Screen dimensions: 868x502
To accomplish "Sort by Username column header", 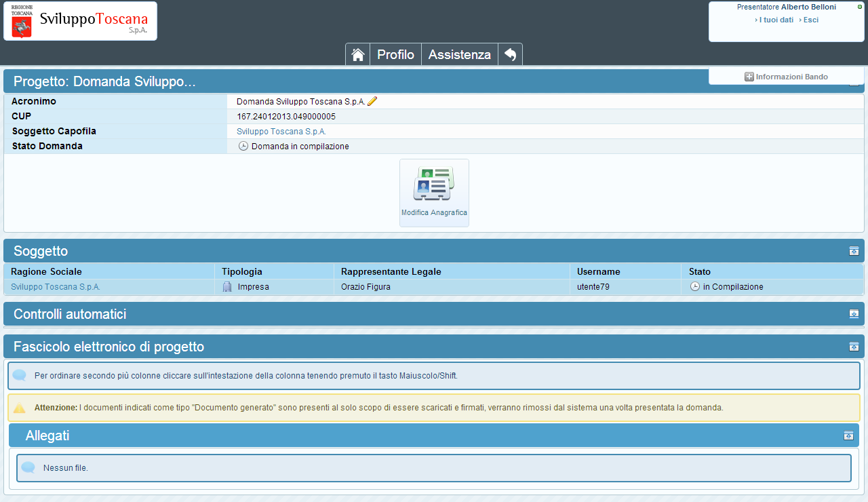I will (x=599, y=271).
